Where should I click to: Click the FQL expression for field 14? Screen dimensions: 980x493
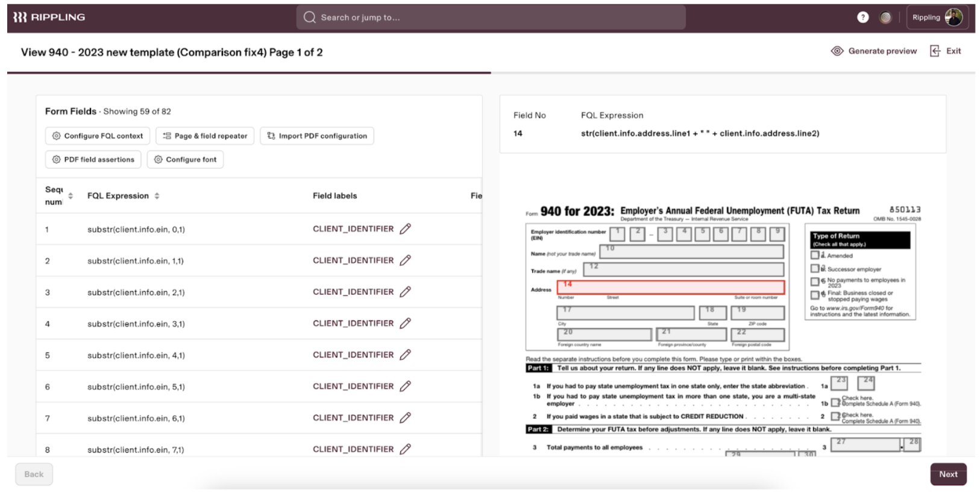click(x=700, y=133)
